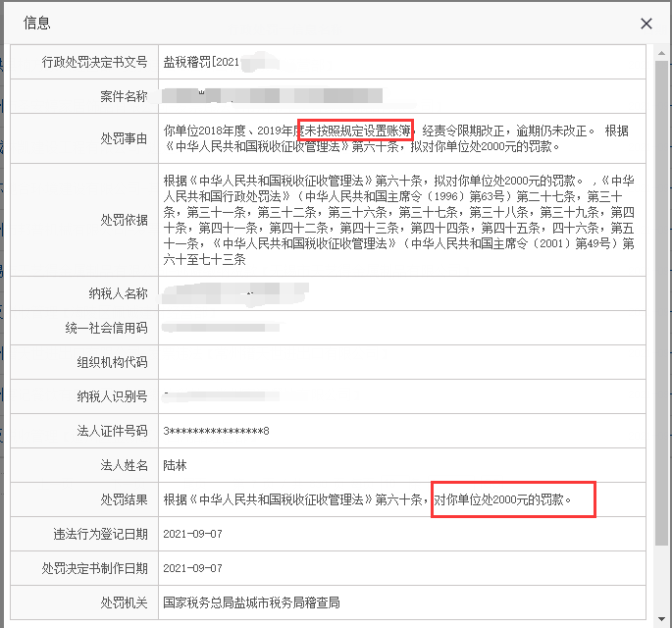This screenshot has height=628, width=672.
Task: Click 国家税务总局盐城市税务局稽查局 value
Action: (251, 602)
